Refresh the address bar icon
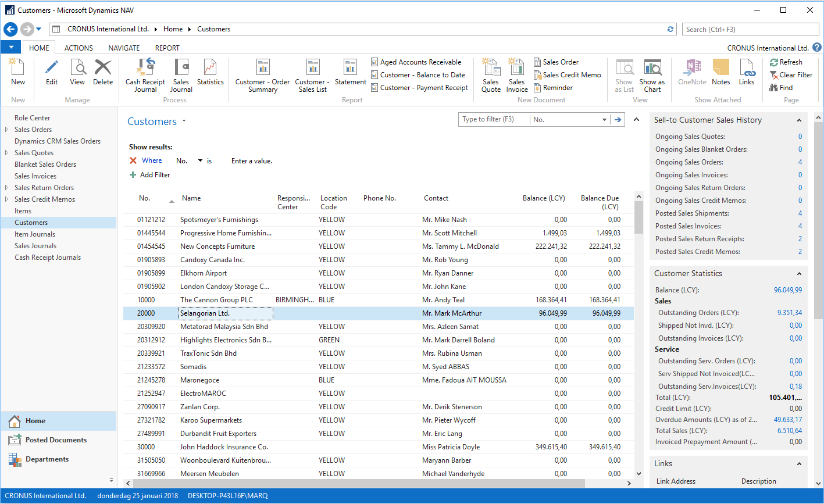The height and width of the screenshot is (504, 824). pyautogui.click(x=670, y=29)
